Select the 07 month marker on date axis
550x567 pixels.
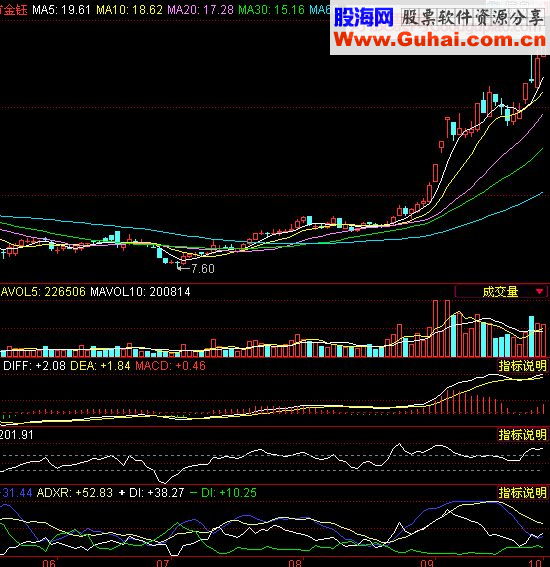click(x=162, y=562)
